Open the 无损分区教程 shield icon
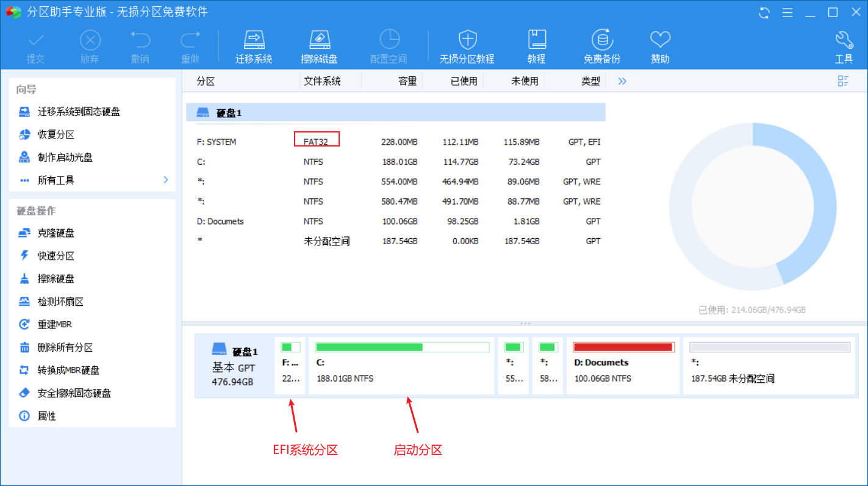Image resolution: width=868 pixels, height=486 pixels. coord(467,40)
